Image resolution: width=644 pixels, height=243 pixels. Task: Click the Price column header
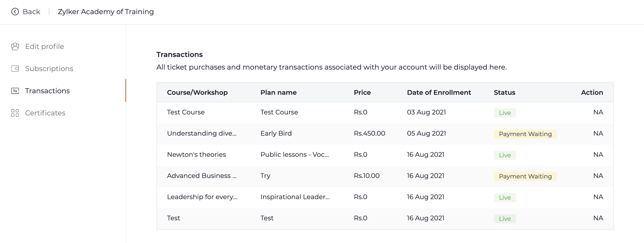click(x=362, y=93)
